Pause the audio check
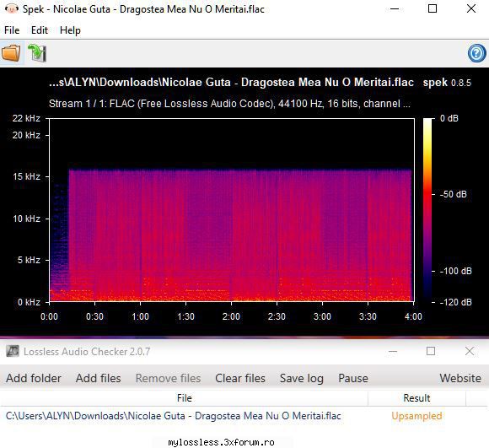489x448 pixels. [353, 378]
